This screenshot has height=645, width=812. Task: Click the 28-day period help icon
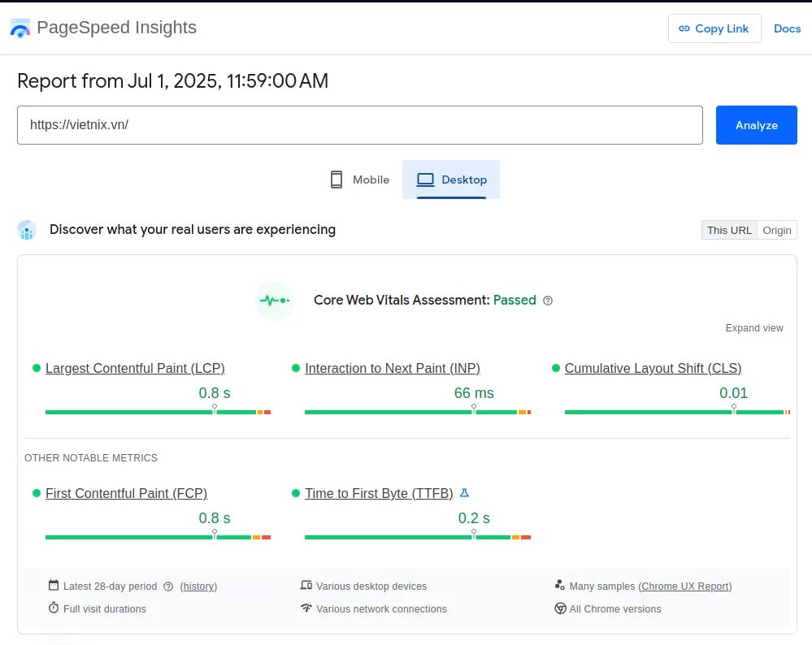point(168,587)
